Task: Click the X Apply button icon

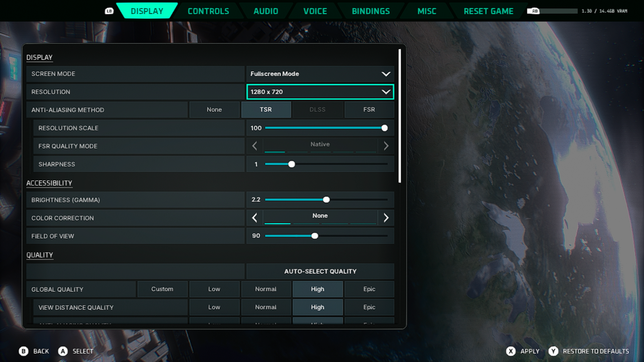Action: [x=511, y=351]
